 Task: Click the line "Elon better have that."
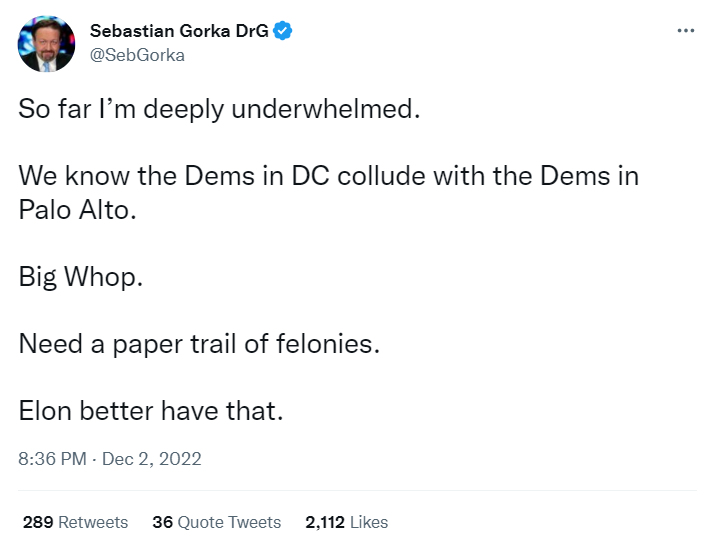(x=151, y=411)
